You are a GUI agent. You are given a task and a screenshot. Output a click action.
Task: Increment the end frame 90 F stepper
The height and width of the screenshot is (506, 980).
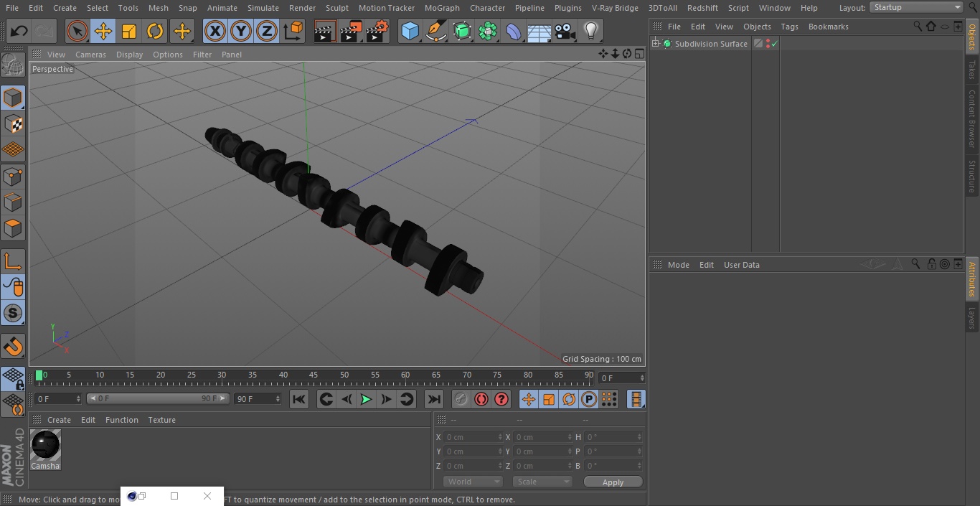pos(278,396)
